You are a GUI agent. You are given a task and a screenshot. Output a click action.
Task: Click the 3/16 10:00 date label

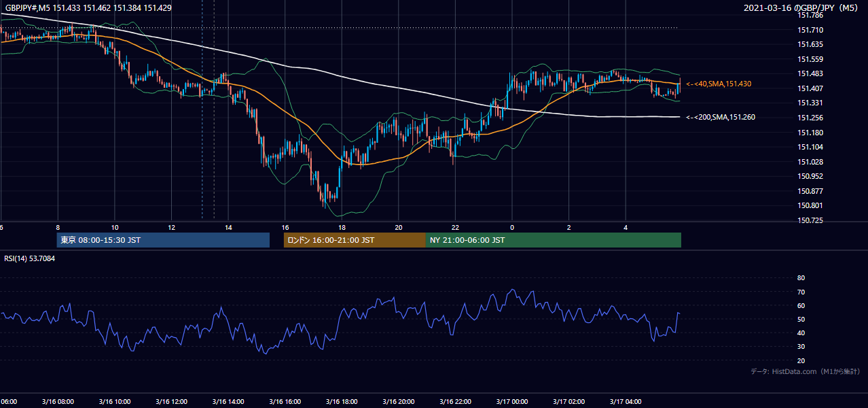(114, 401)
